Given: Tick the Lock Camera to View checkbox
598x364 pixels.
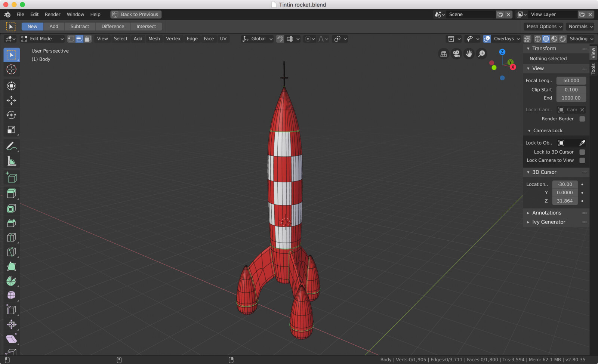Looking at the screenshot, I should click(x=582, y=160).
